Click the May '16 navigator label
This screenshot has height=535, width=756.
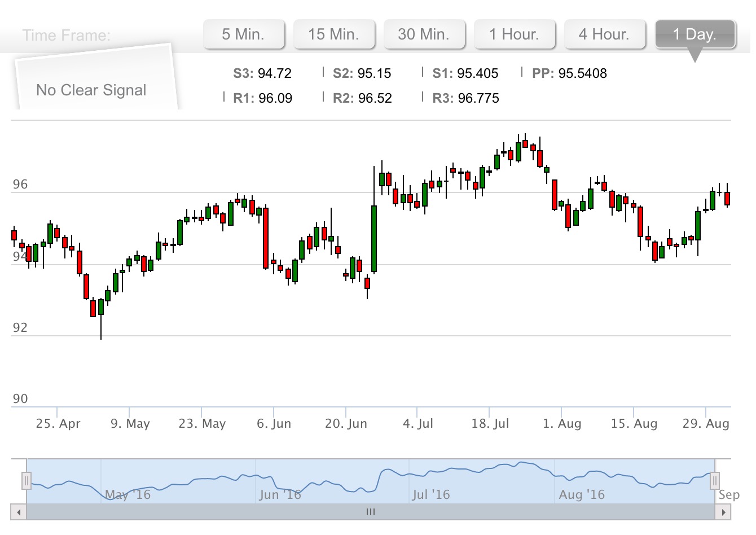128,495
